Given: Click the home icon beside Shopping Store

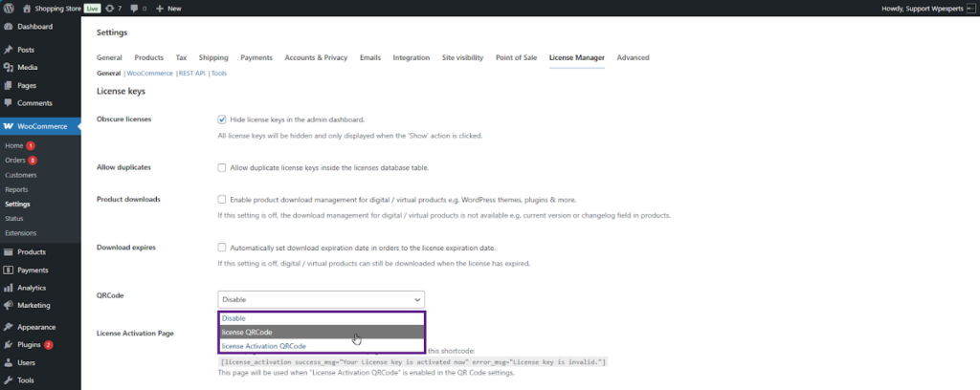Looking at the screenshot, I should pyautogui.click(x=27, y=9).
